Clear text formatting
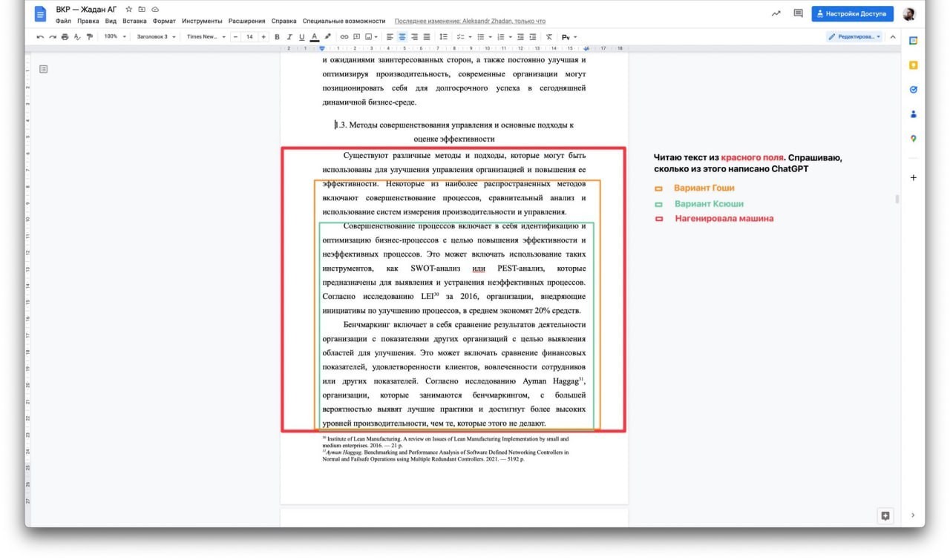Screen dimensions: 950x560 pyautogui.click(x=549, y=37)
